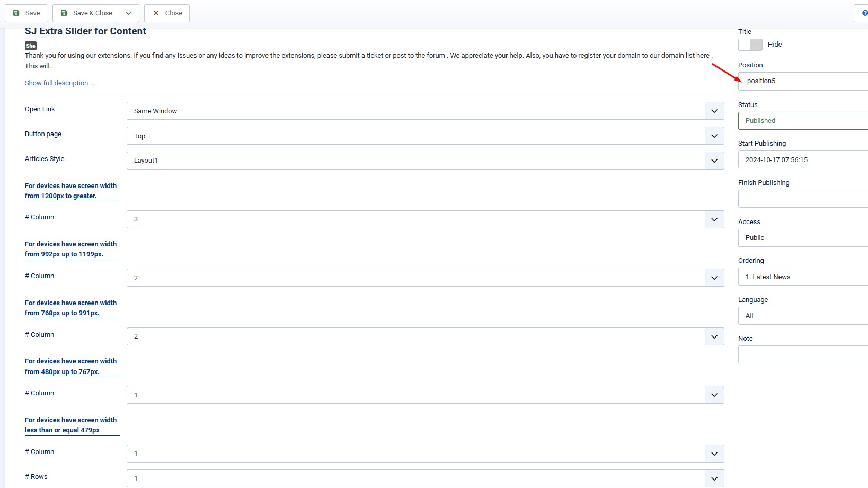
Task: Expand the Button page dropdown
Action: click(x=425, y=136)
